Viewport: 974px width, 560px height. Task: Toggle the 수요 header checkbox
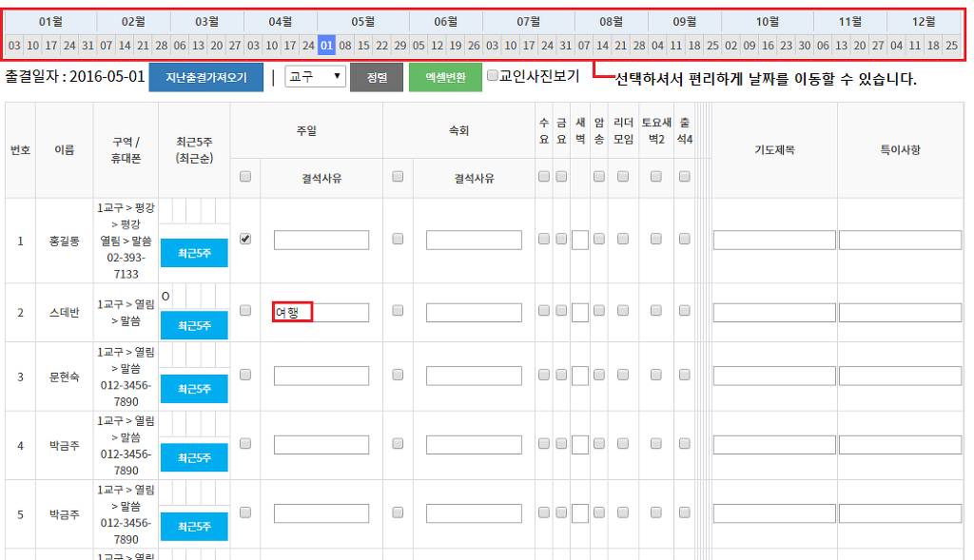point(543,176)
